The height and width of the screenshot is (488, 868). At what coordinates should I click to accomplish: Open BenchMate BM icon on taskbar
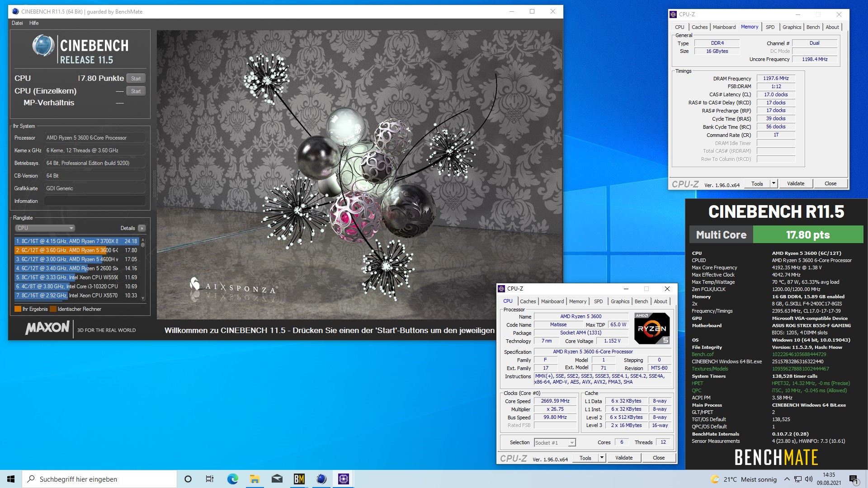coord(299,479)
